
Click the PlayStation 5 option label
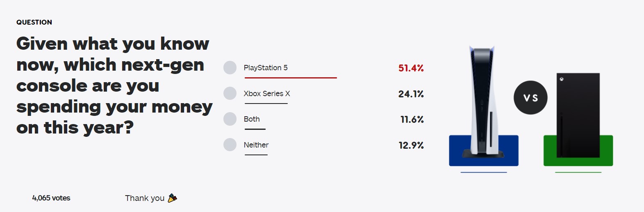coord(266,68)
